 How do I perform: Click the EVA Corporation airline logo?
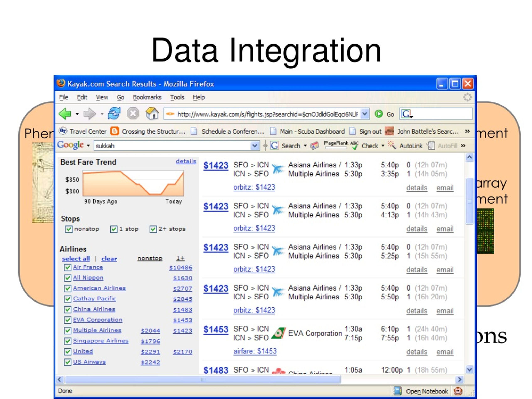pos(278,333)
